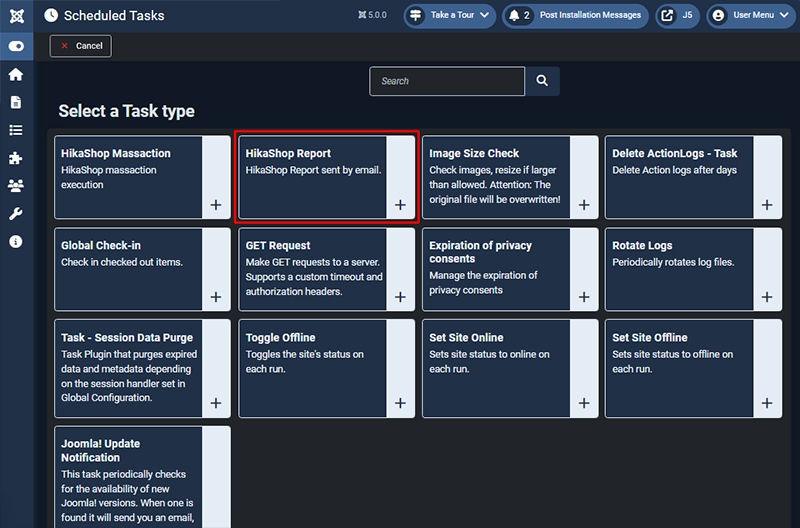Select Expiration of privacy consents title

click(481, 252)
